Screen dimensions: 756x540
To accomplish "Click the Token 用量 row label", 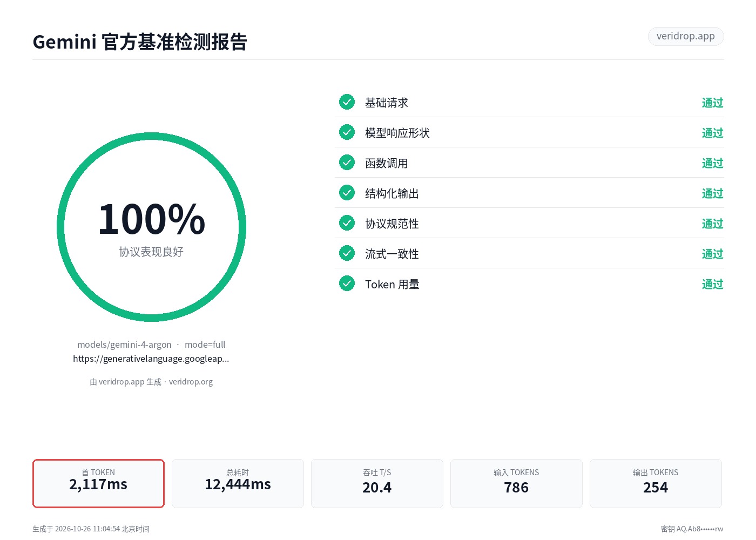I will [x=392, y=284].
